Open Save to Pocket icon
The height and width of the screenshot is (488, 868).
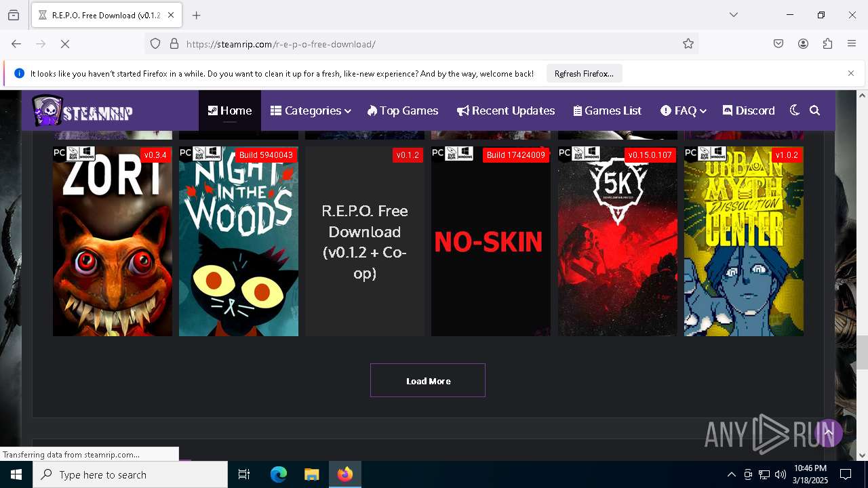coord(778,43)
